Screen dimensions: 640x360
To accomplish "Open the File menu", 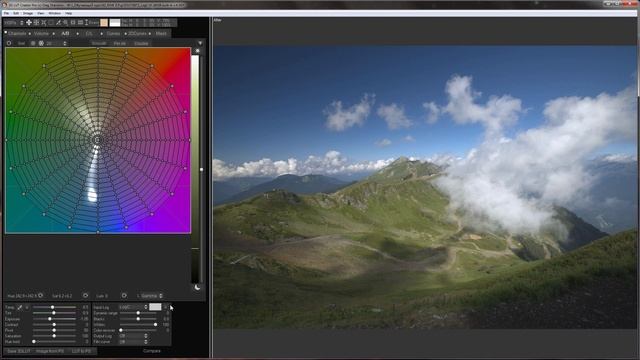I will [x=6, y=13].
